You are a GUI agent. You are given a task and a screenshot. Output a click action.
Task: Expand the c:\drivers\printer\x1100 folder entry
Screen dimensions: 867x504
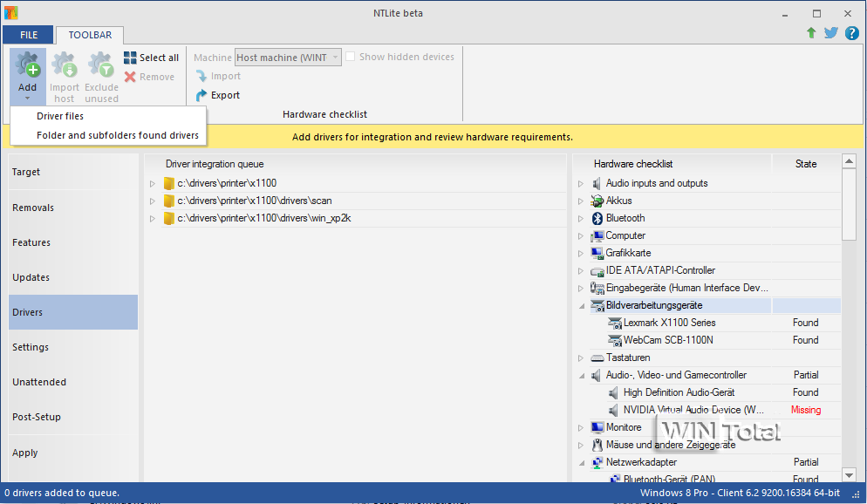pyautogui.click(x=153, y=183)
